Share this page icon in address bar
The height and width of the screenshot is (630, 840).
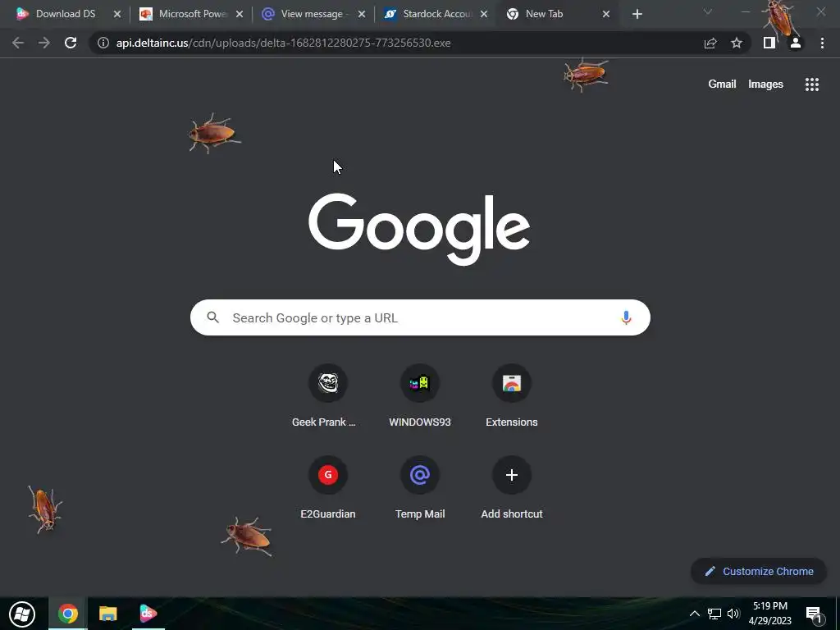pyautogui.click(x=710, y=43)
